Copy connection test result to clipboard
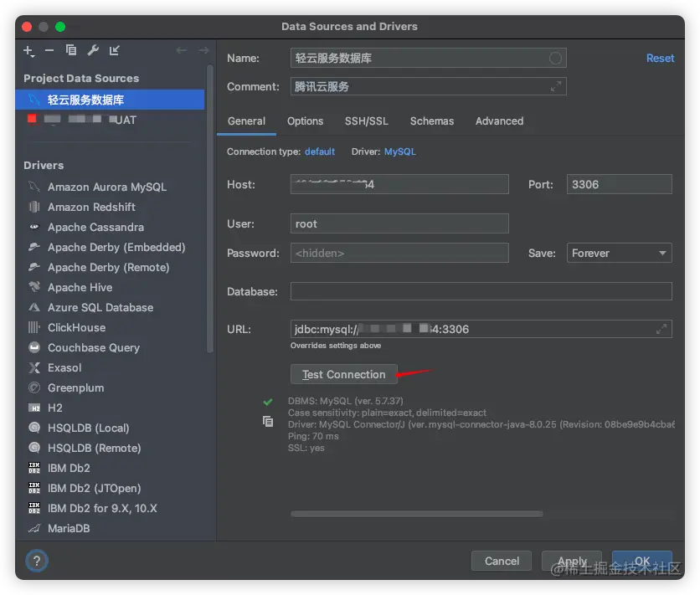The height and width of the screenshot is (595, 700). 268,421
